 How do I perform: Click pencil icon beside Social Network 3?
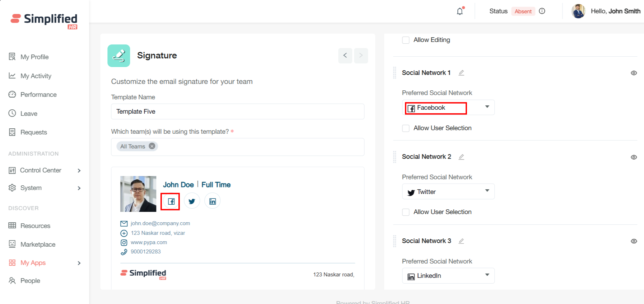pos(461,241)
